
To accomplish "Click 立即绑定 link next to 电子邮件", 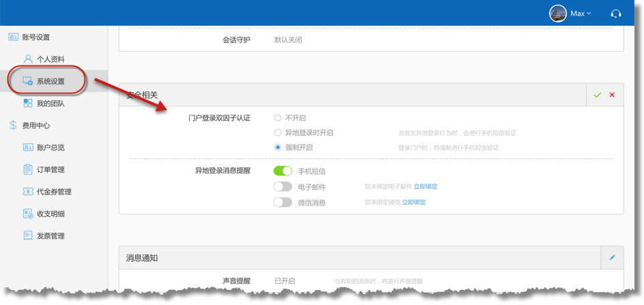I will point(426,186).
